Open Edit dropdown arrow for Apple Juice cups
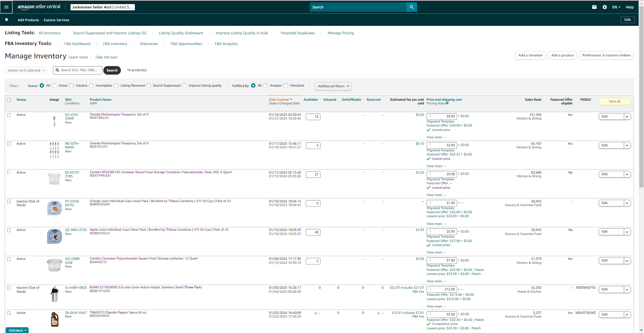644x333 pixels. 627,232
